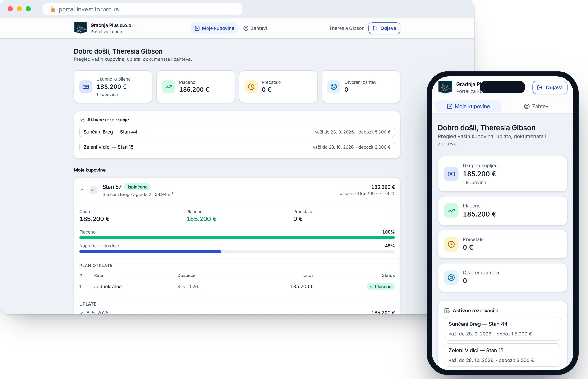Open Zahtevi tab in desktop header
This screenshot has width=588, height=379.
[x=255, y=28]
